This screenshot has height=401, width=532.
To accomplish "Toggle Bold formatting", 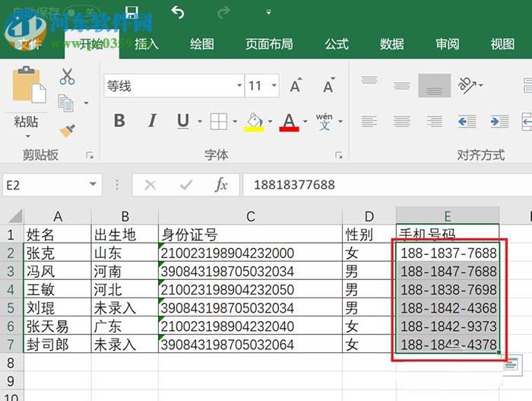I will coord(119,121).
